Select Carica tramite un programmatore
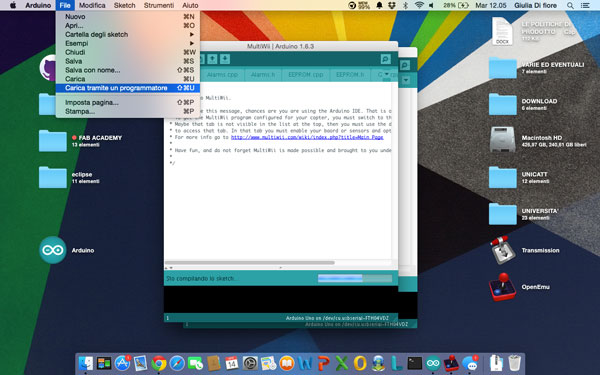The height and width of the screenshot is (375, 600). click(127, 88)
